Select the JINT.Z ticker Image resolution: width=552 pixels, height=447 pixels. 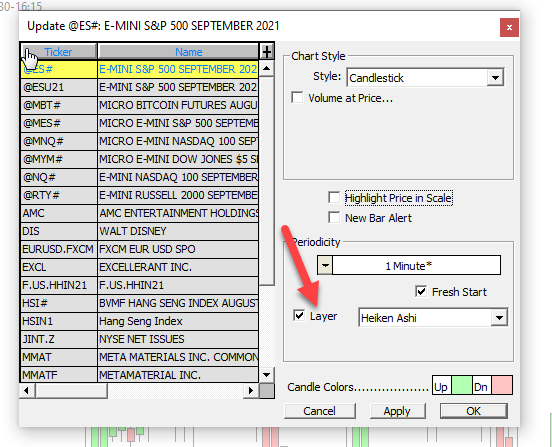[58, 339]
